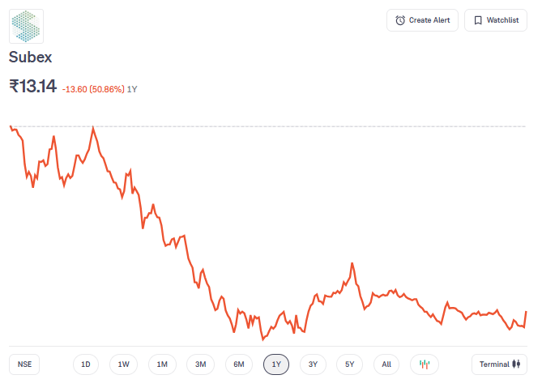
Task: Select the active 1Y range
Action: click(x=276, y=364)
